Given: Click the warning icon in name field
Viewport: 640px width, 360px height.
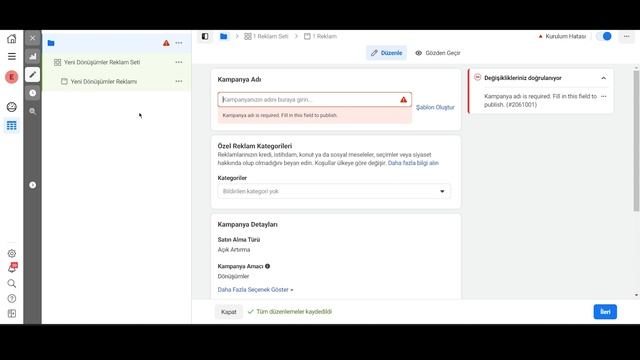Looking at the screenshot, I should 403,100.
